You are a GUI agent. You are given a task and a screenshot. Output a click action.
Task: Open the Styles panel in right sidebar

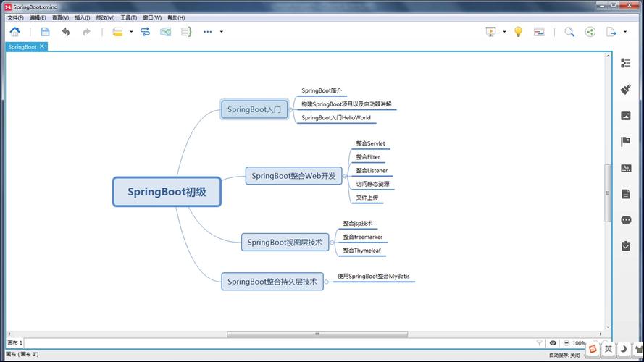626,168
